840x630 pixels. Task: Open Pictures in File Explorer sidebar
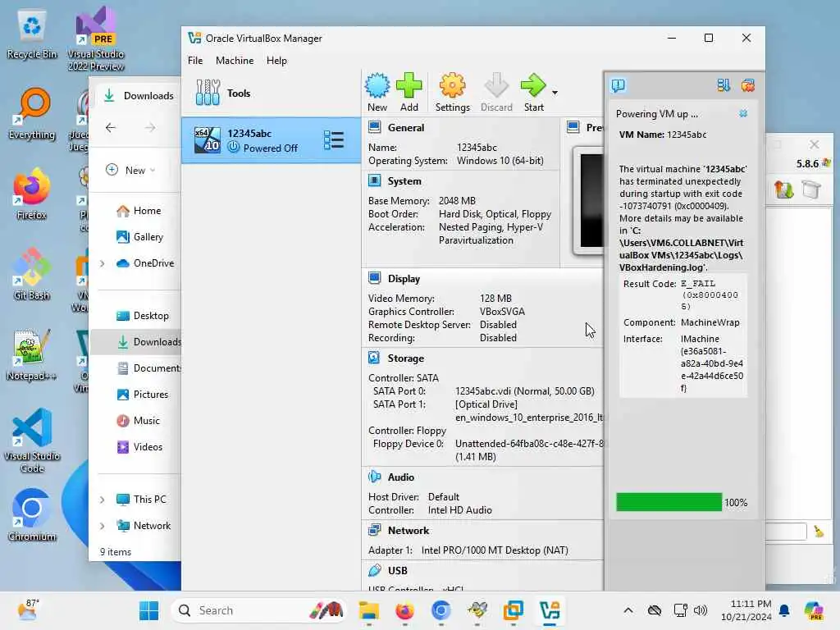(x=143, y=395)
